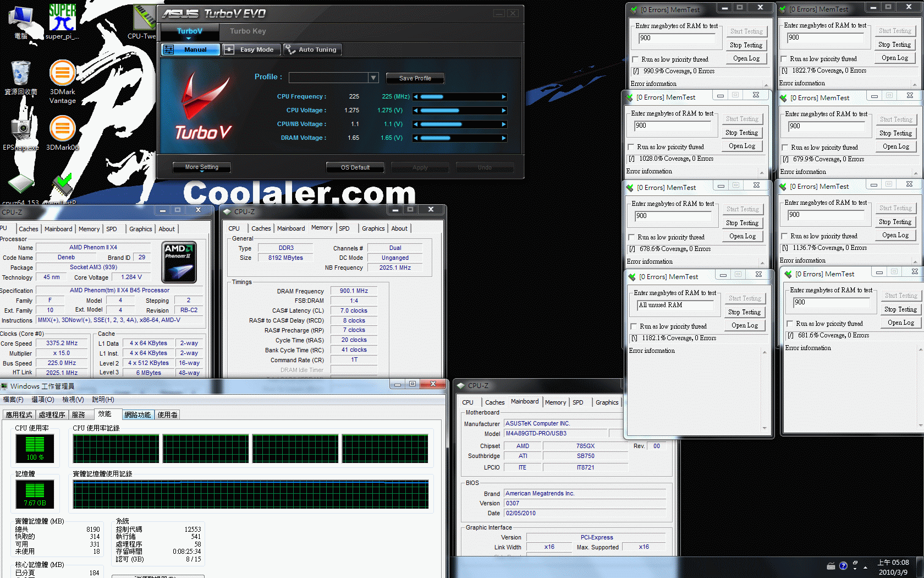Open Log in 1822.7% Coverage MemTest

pos(894,58)
